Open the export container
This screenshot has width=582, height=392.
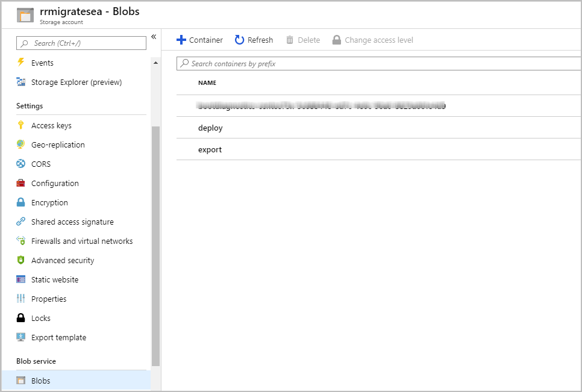(x=210, y=149)
